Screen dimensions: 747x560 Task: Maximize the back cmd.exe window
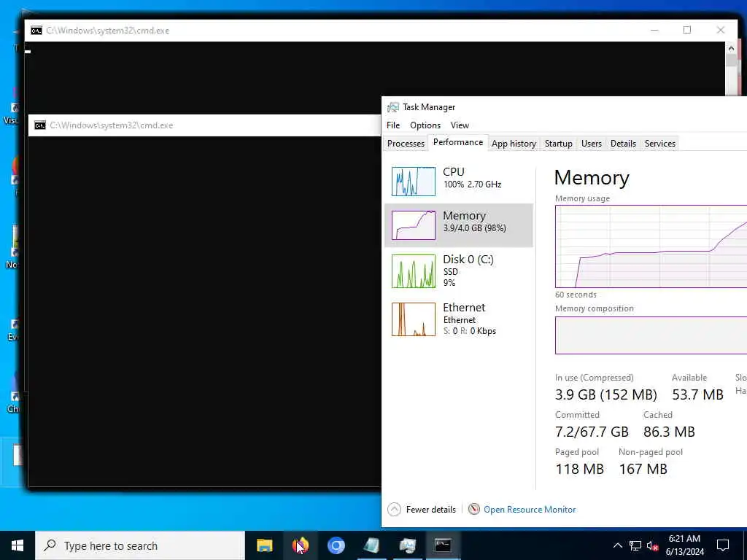[x=687, y=30]
